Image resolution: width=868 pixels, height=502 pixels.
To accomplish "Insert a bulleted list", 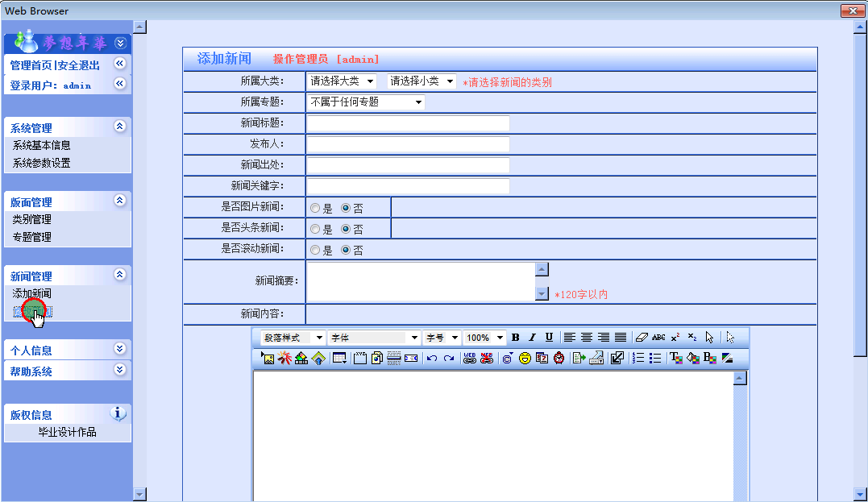I will point(655,358).
